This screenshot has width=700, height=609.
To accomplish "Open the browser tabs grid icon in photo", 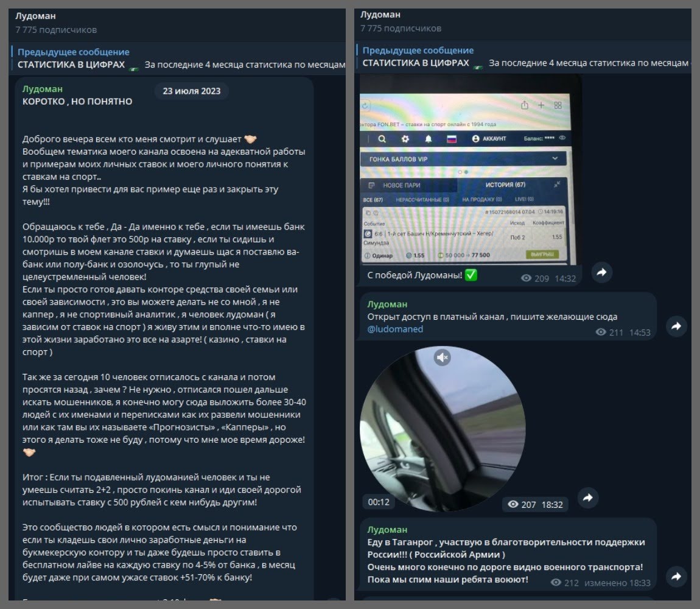I will (x=558, y=105).
